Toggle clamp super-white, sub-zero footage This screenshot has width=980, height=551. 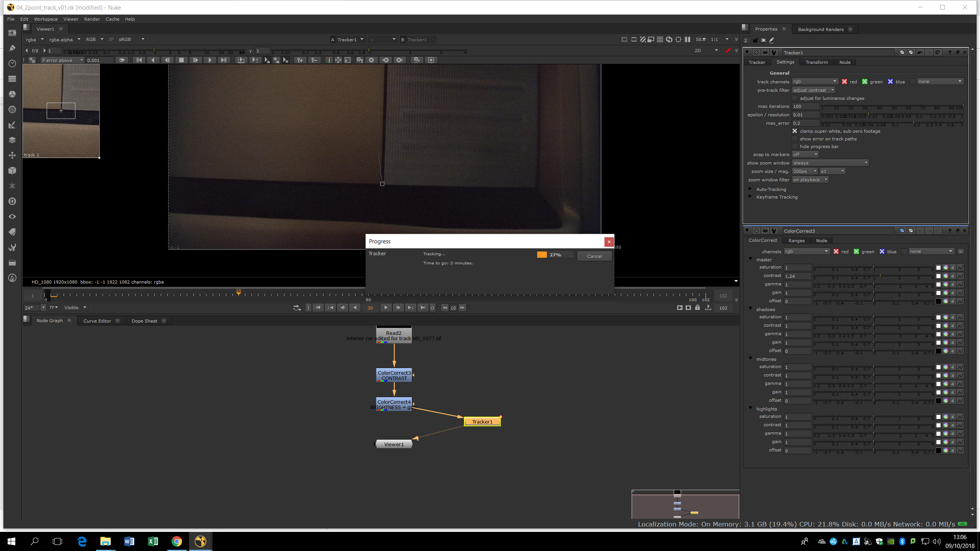tap(795, 131)
